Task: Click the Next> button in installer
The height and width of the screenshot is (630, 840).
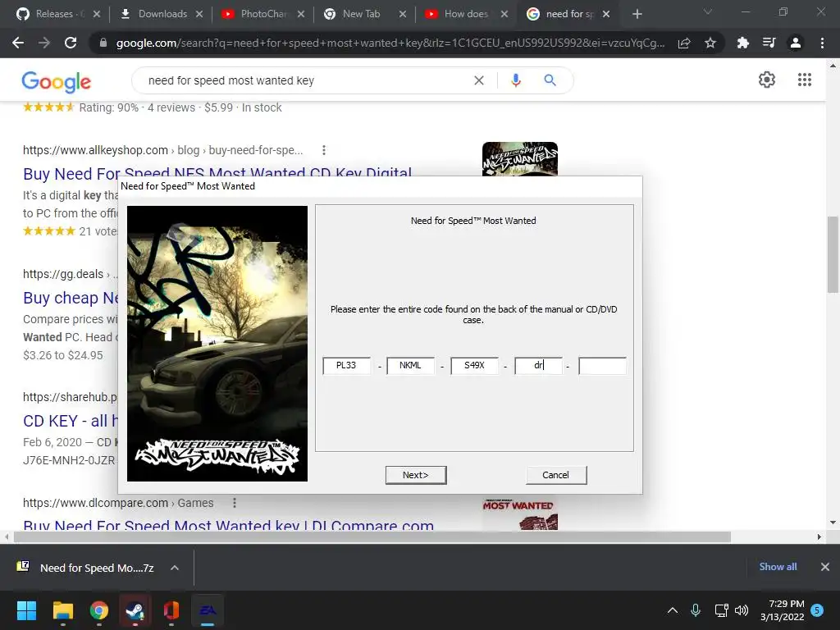Action: pyautogui.click(x=416, y=475)
